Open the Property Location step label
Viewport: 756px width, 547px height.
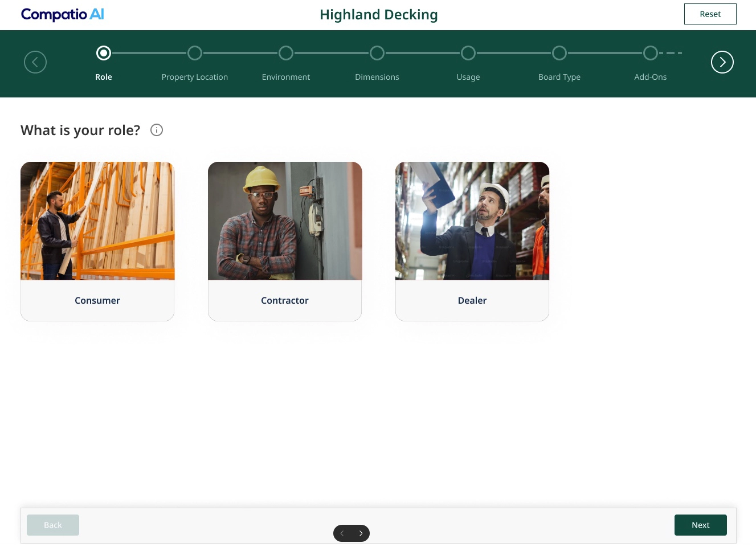[x=195, y=77]
